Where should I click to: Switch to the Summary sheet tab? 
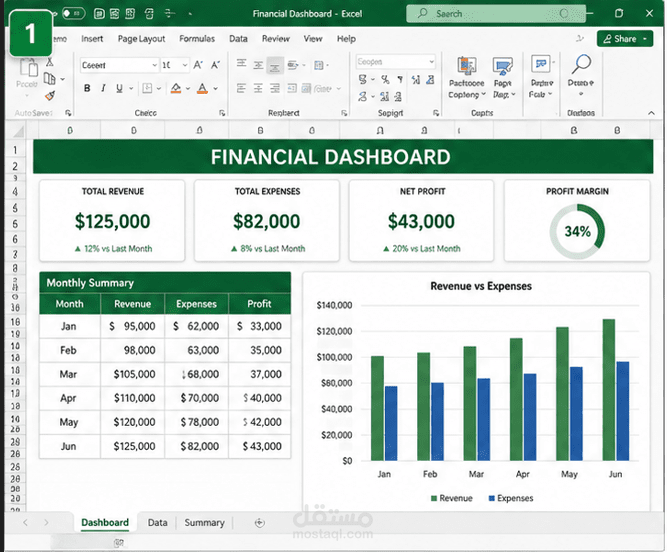pos(204,523)
